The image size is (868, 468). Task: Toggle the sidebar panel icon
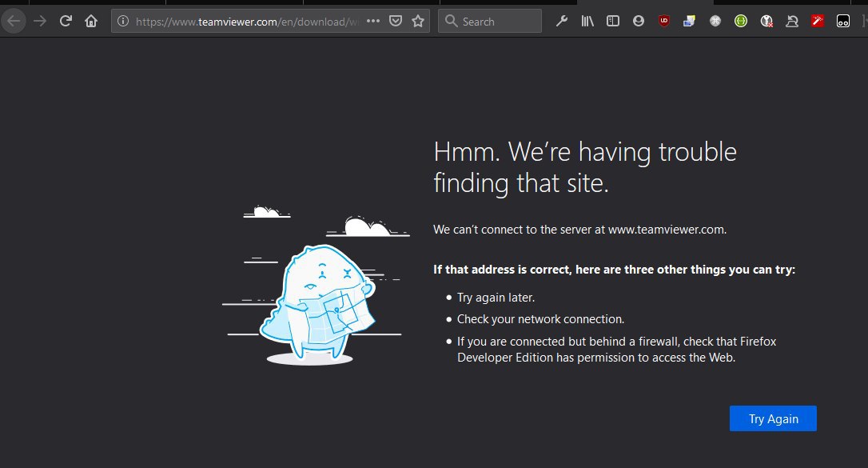613,22
